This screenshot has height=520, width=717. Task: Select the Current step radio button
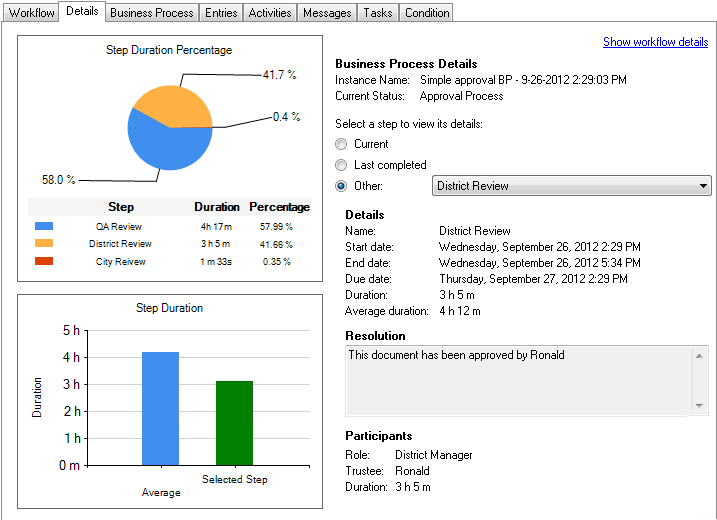342,144
